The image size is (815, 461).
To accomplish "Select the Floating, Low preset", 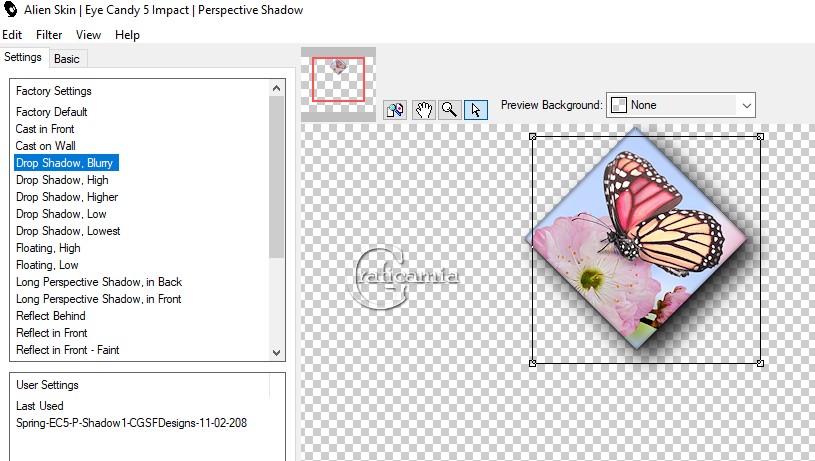I will point(47,265).
